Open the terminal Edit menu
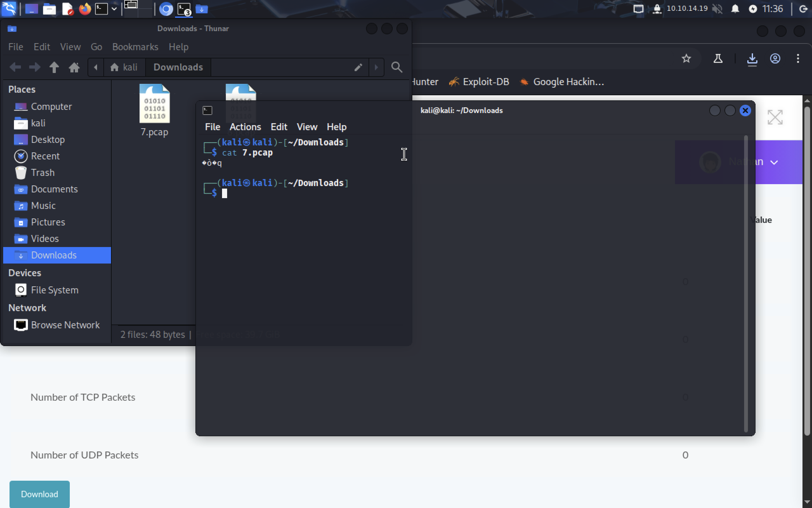Viewport: 812px width, 508px height. [279, 127]
